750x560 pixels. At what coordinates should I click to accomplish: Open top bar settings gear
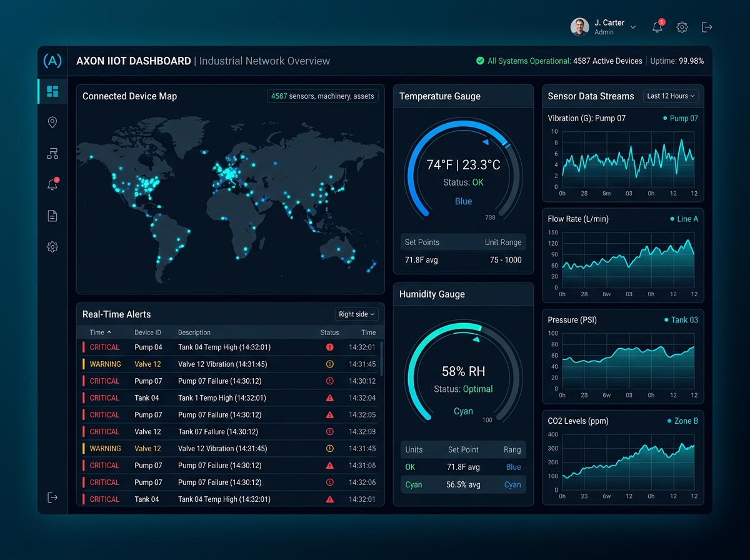[x=682, y=27]
